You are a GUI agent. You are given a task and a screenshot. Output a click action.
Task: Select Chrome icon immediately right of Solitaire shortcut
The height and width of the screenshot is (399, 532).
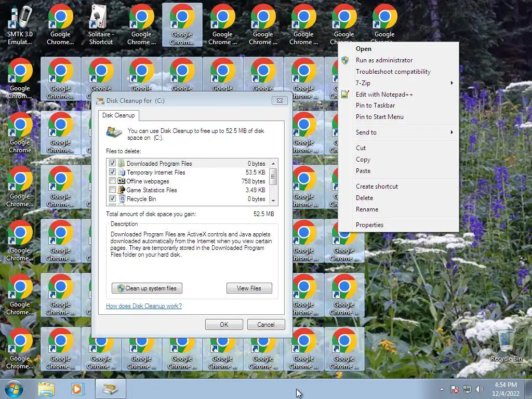click(141, 25)
